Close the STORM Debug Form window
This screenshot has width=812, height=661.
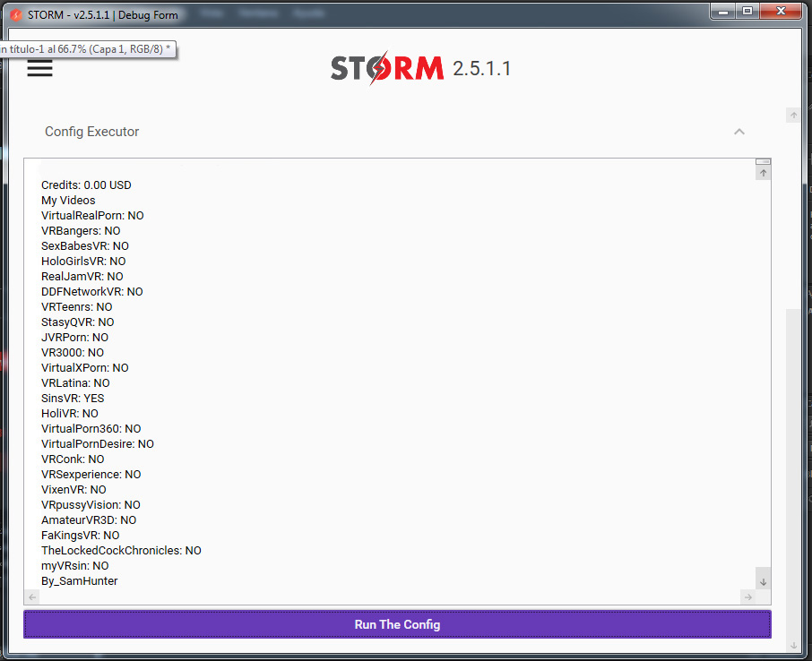pos(781,11)
